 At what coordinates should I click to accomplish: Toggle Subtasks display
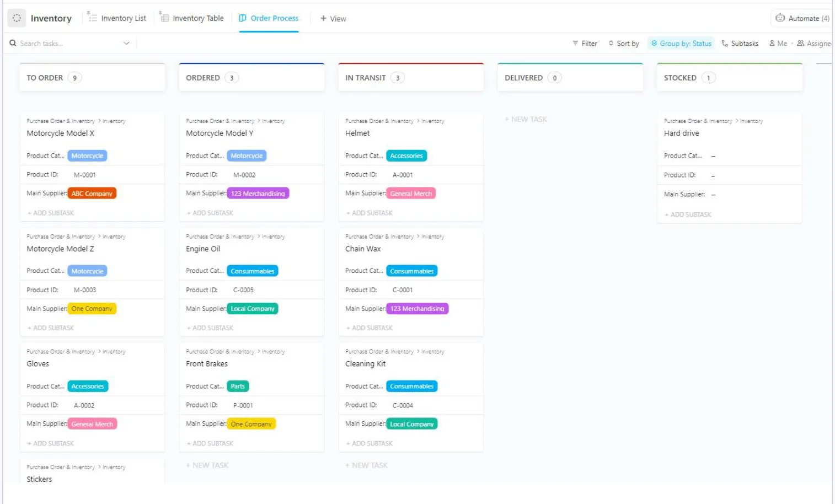point(740,43)
